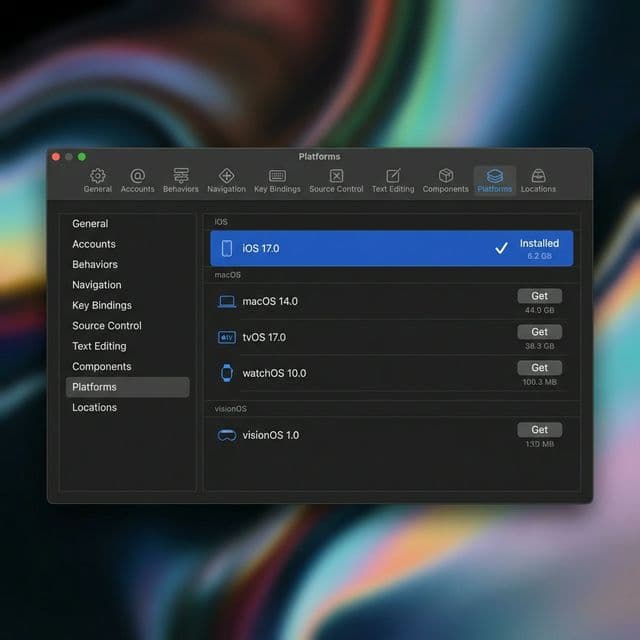640x640 pixels.
Task: Select the iOS 17.0 label text
Action: click(261, 248)
